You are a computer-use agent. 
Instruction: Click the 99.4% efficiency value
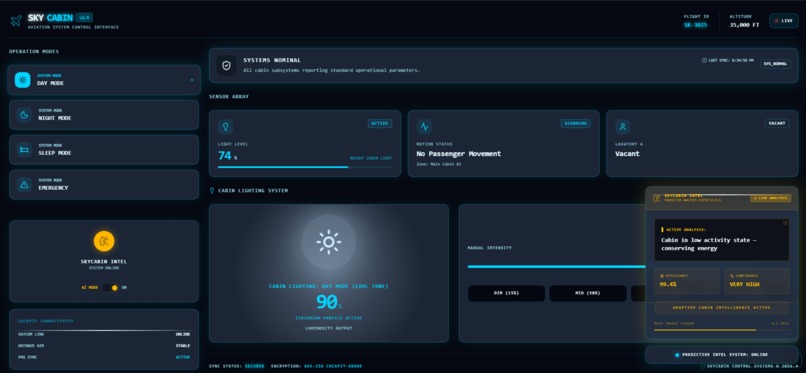[x=668, y=284]
